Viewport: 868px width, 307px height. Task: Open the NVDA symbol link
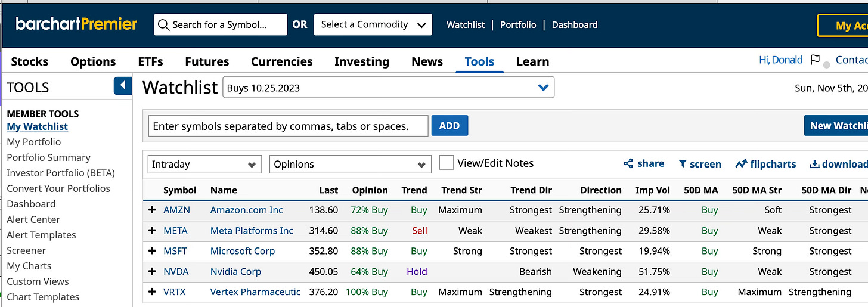(x=176, y=271)
